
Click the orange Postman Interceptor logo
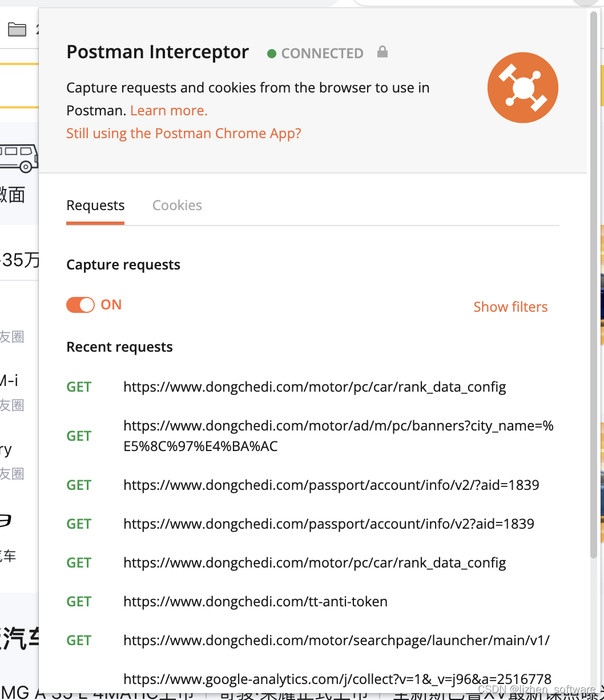tap(523, 87)
